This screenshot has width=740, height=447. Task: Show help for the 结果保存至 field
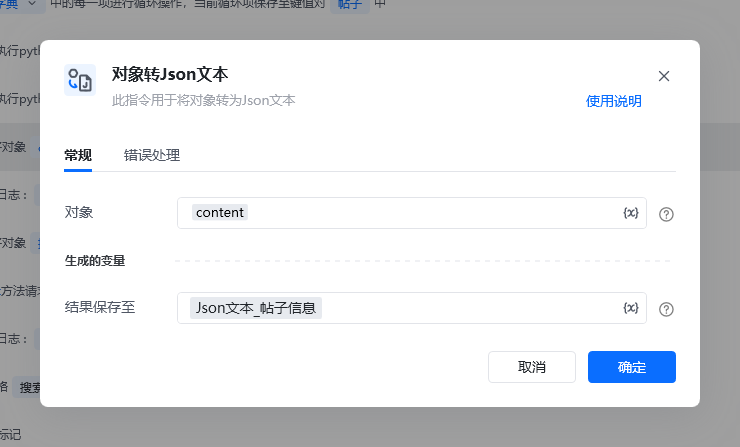pos(666,309)
